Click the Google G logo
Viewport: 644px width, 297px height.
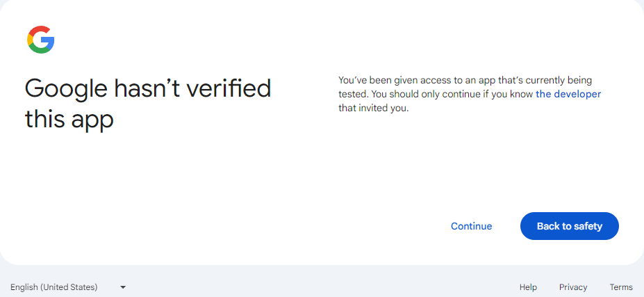point(41,40)
